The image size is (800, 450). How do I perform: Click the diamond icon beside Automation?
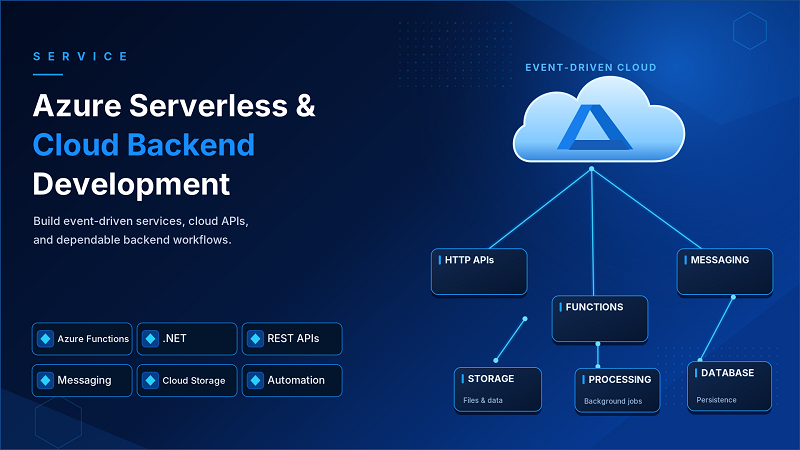[x=256, y=381]
